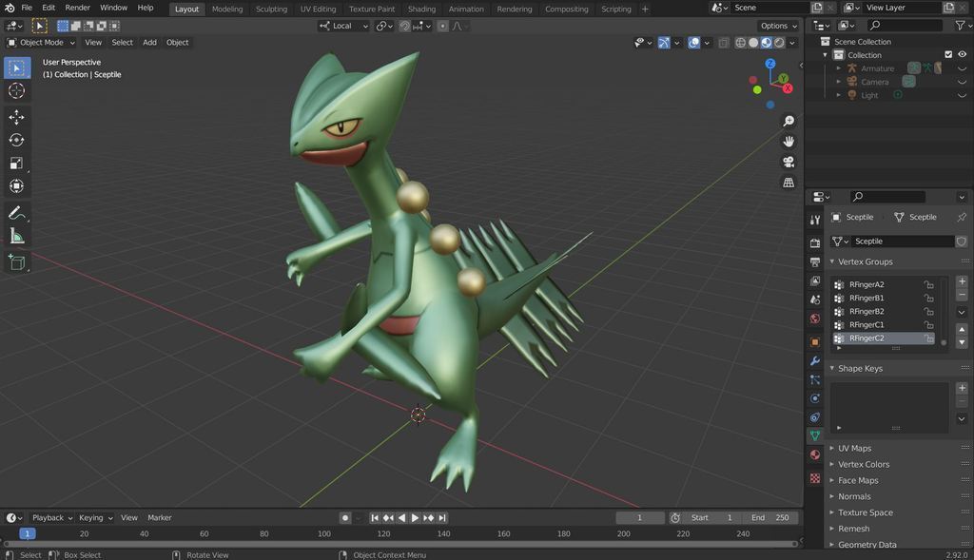Screen dimensions: 974x560
Task: Activate the Rotate tool
Action: click(x=16, y=141)
